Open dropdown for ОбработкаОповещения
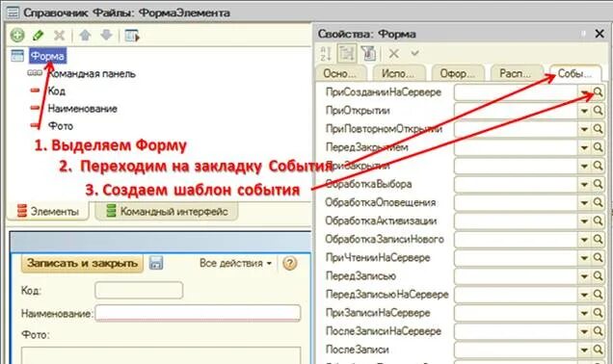613x364 pixels. pos(584,202)
